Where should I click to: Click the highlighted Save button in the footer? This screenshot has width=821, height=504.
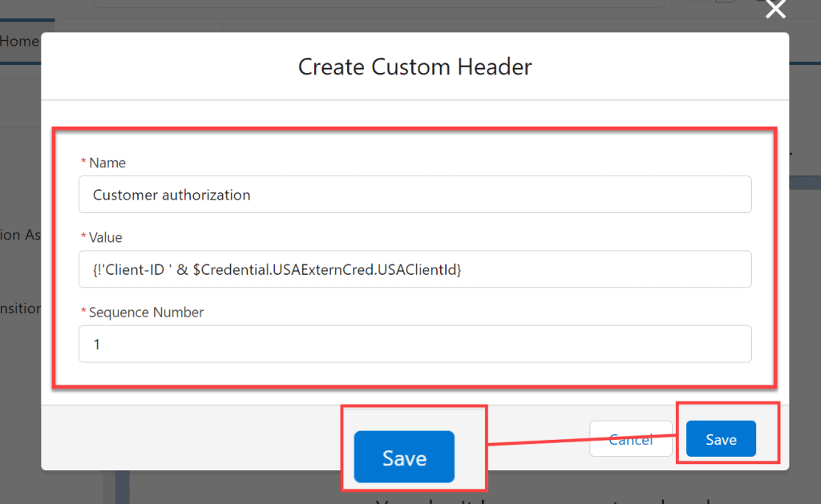pyautogui.click(x=720, y=439)
